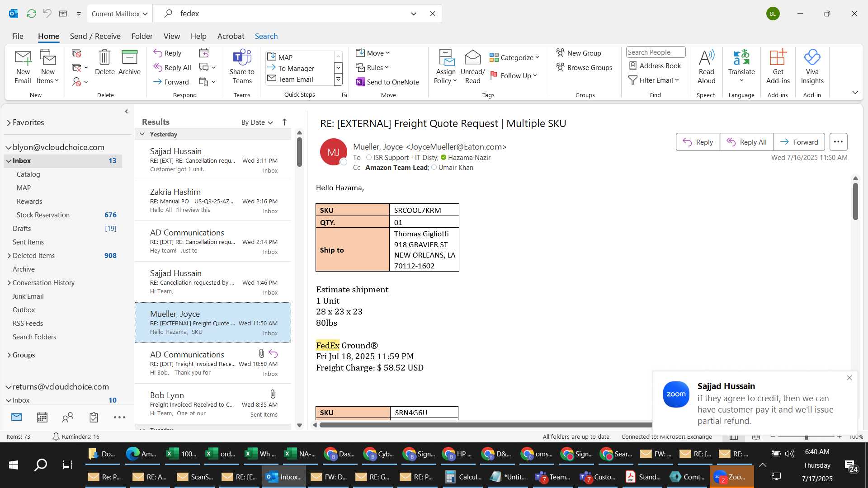Open the Follow Up dropdown
Screen dimensions: 868x488
click(x=514, y=75)
